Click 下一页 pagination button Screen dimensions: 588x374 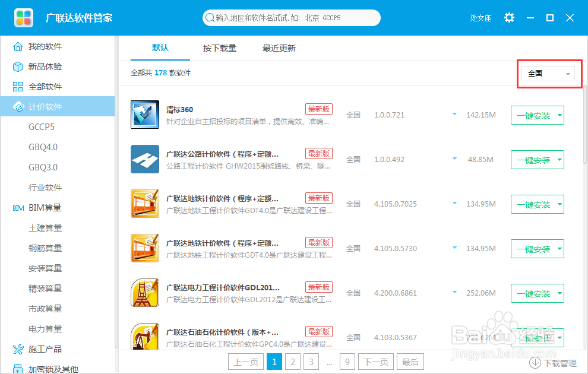(376, 362)
